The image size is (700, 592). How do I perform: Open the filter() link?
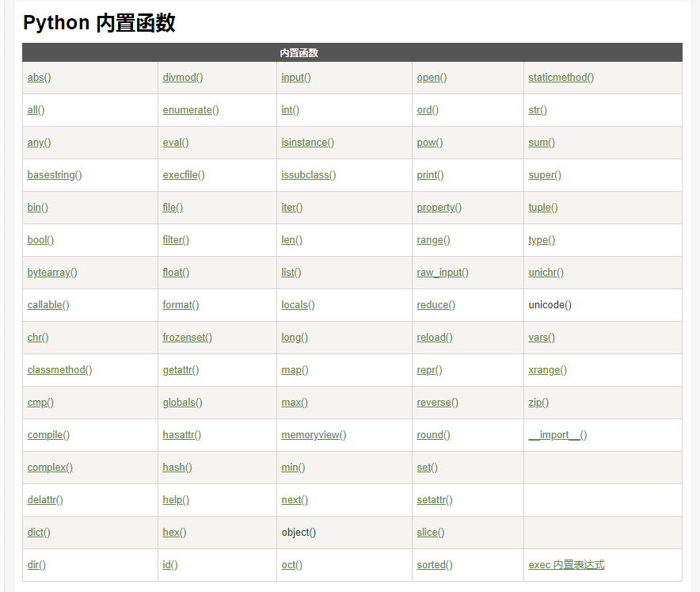[176, 240]
